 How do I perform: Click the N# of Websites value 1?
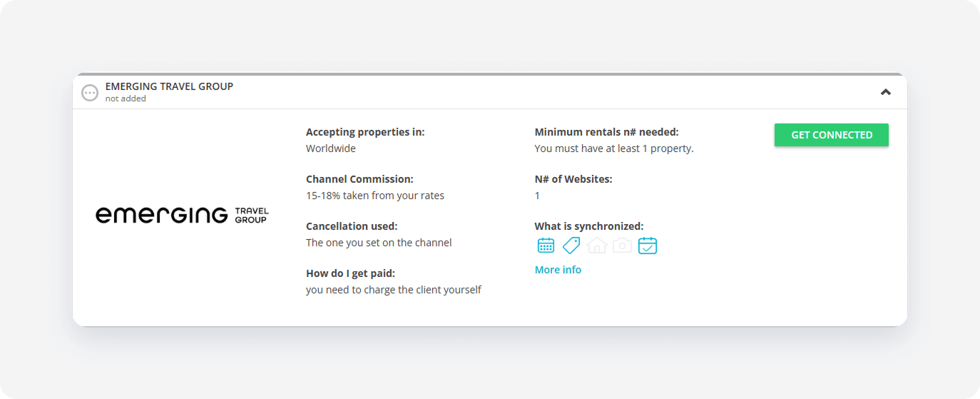[537, 196]
